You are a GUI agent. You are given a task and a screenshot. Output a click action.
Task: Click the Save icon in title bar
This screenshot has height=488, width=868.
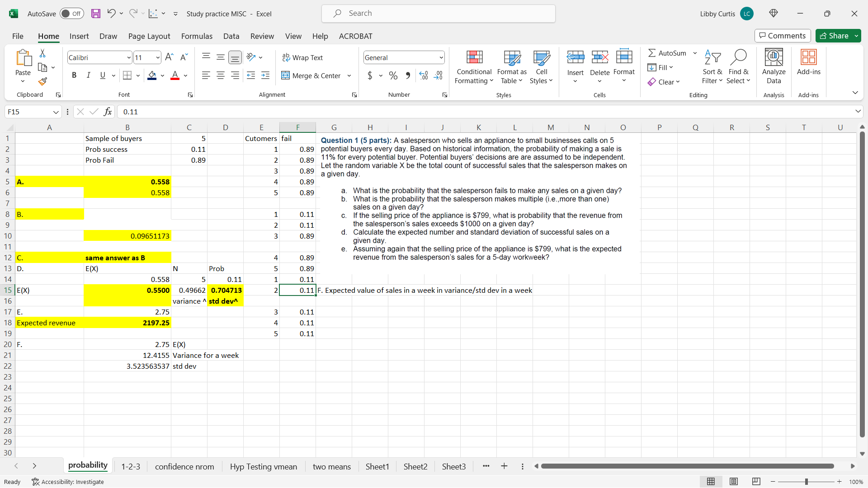click(x=95, y=14)
